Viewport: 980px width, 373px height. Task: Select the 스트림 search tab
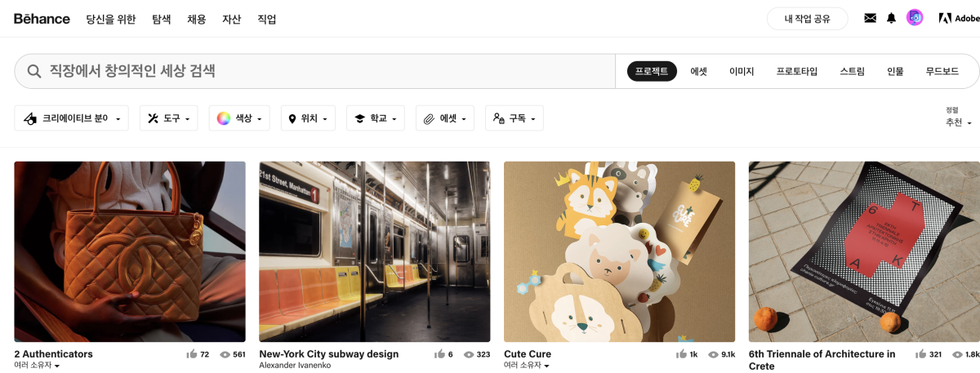pos(853,72)
